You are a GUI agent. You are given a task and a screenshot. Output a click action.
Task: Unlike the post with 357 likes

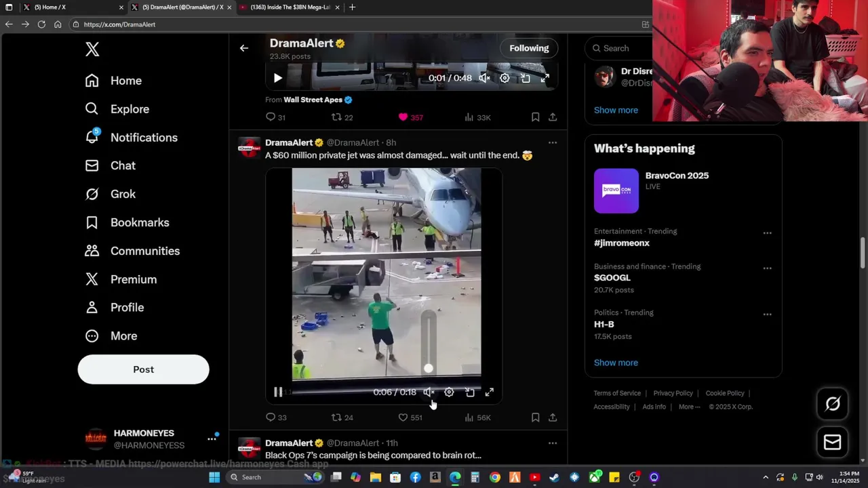(x=410, y=117)
